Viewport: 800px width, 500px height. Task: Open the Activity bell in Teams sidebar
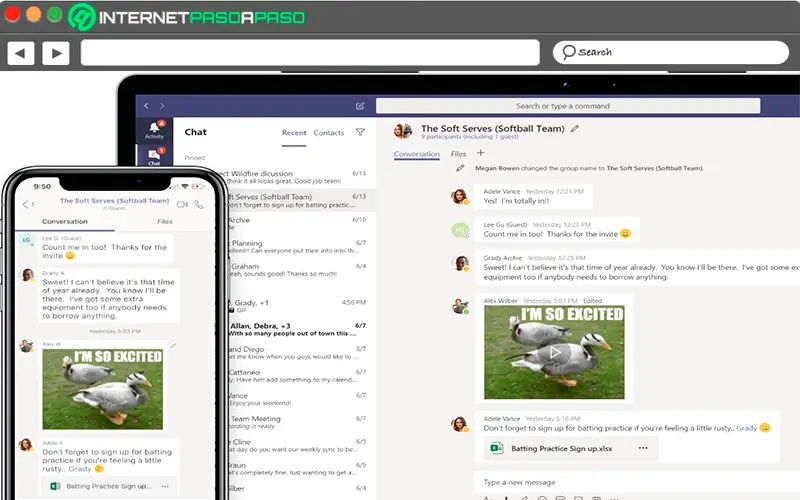coord(154,130)
